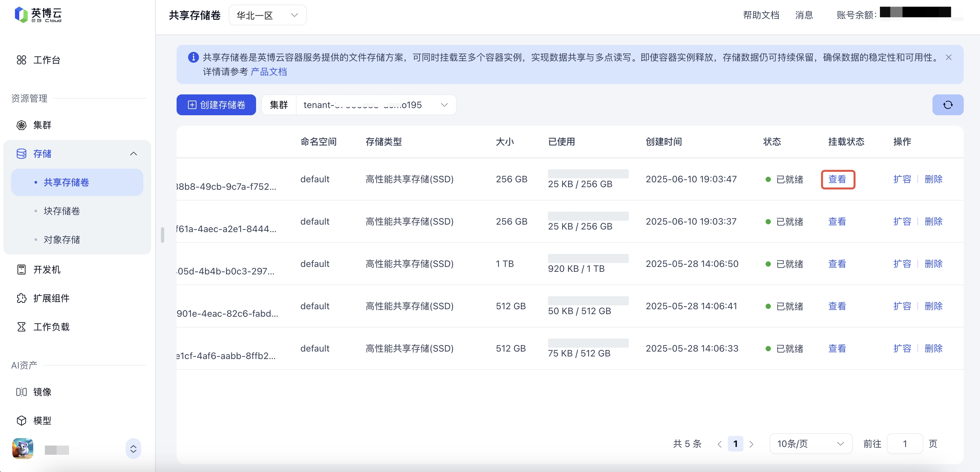Click page 1 pagination button
This screenshot has width=980, height=472.
(x=735, y=444)
